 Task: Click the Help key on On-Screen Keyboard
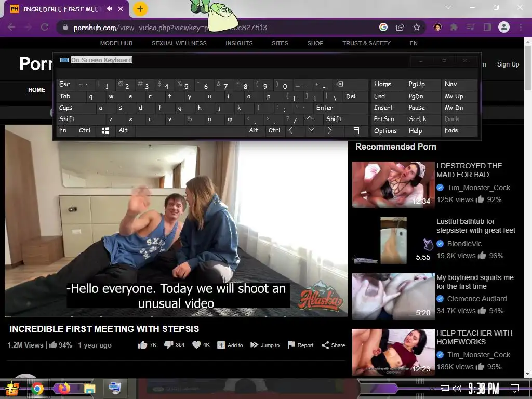tap(423, 130)
